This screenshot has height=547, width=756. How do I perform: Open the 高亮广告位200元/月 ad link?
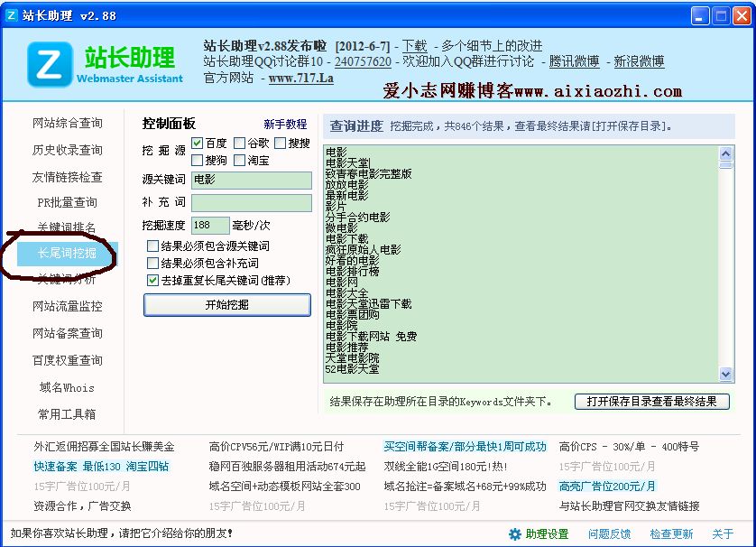pyautogui.click(x=607, y=487)
